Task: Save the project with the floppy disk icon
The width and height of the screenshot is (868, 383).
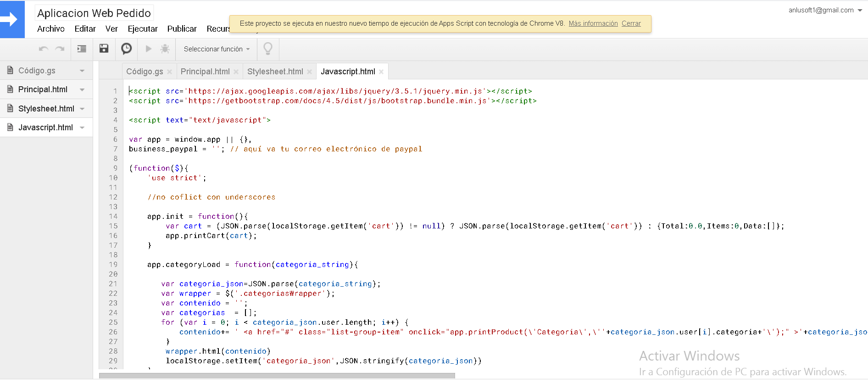Action: [x=104, y=49]
